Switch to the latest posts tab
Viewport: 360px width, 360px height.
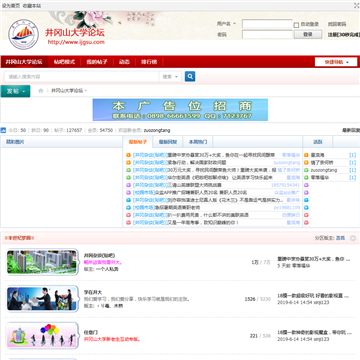pyautogui.click(x=138, y=142)
